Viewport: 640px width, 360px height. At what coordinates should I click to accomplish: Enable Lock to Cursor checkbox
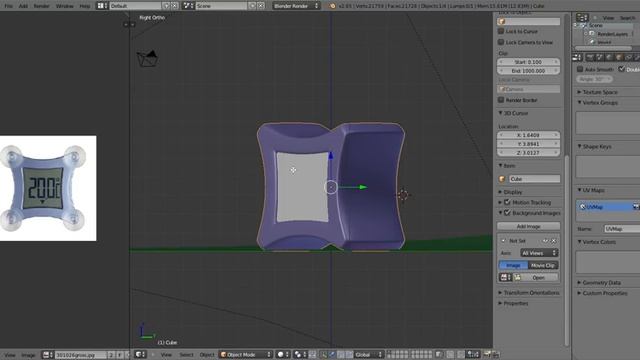click(x=501, y=31)
